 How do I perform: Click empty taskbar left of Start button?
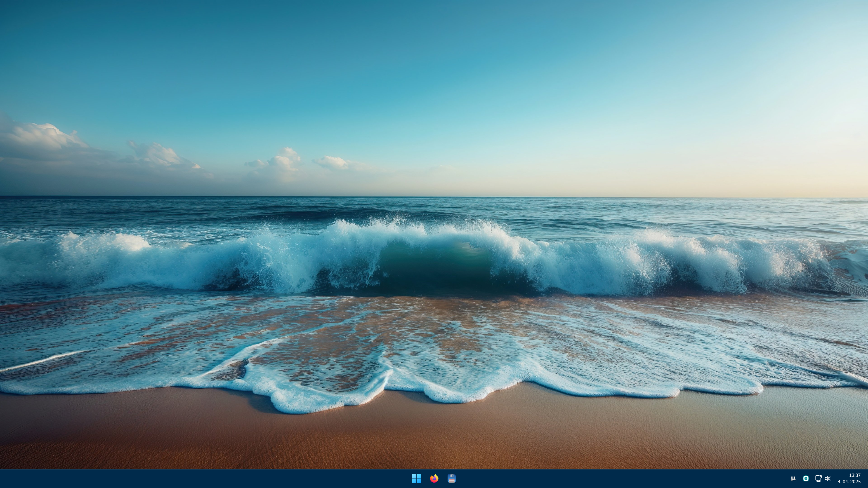point(202,479)
